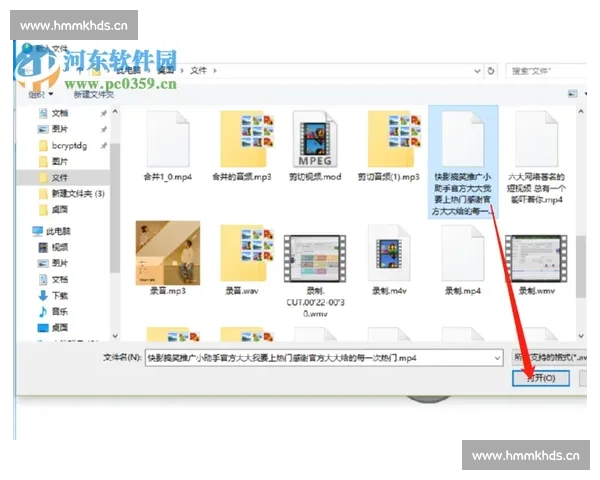Expand the 文件名 history dropdown

497,358
